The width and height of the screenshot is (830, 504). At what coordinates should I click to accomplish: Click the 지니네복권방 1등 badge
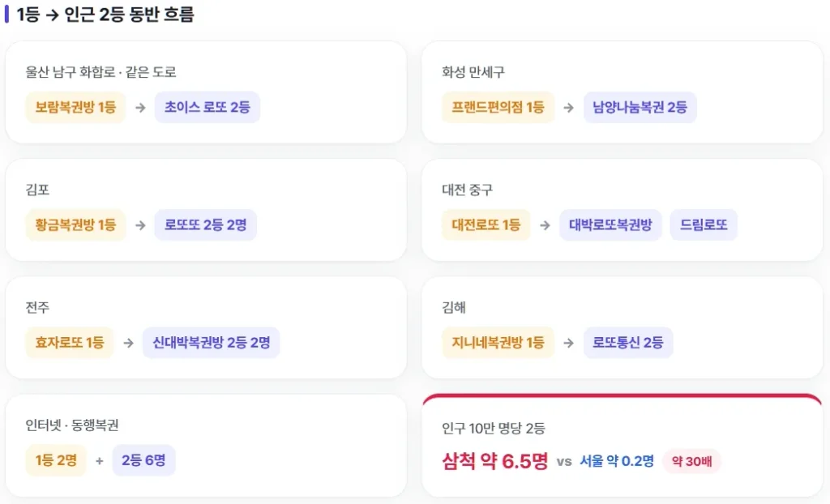tap(498, 343)
